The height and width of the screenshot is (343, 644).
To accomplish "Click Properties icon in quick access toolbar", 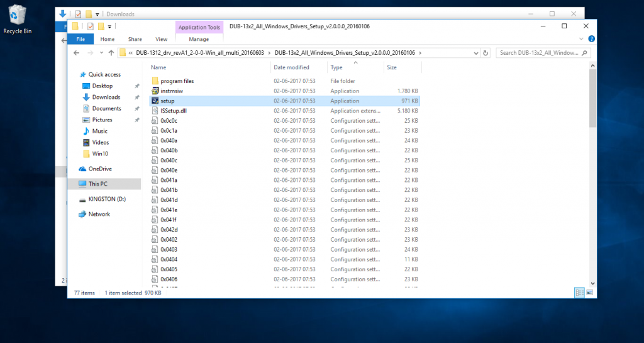I will pos(91,26).
